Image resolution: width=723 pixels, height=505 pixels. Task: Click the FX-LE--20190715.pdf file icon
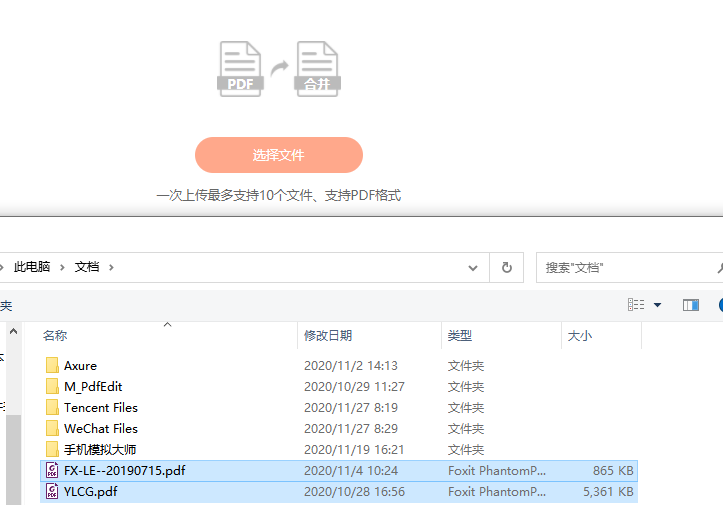click(52, 470)
